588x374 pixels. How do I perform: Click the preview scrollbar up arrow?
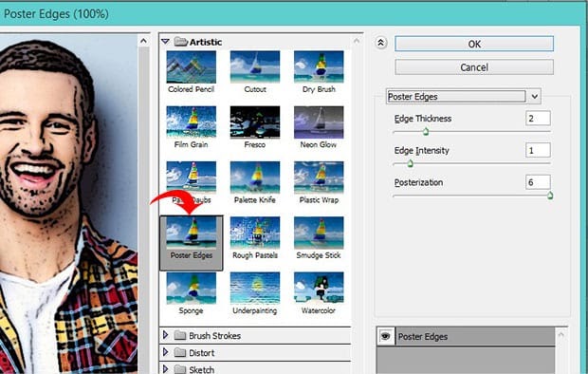tap(143, 41)
